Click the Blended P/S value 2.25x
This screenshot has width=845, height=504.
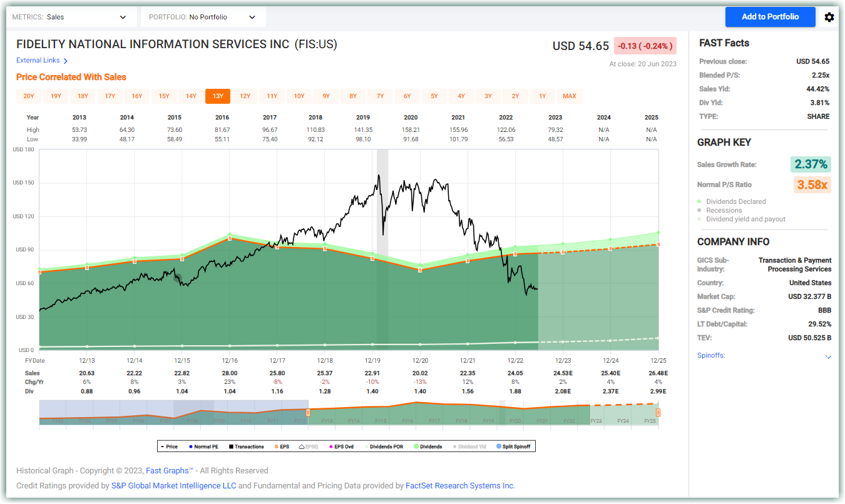[x=820, y=75]
